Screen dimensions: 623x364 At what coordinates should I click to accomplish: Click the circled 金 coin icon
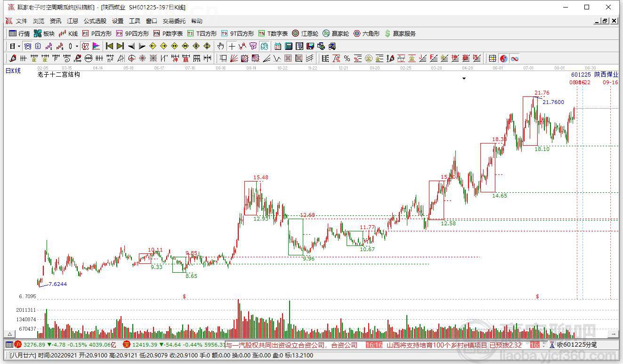click(369, 58)
